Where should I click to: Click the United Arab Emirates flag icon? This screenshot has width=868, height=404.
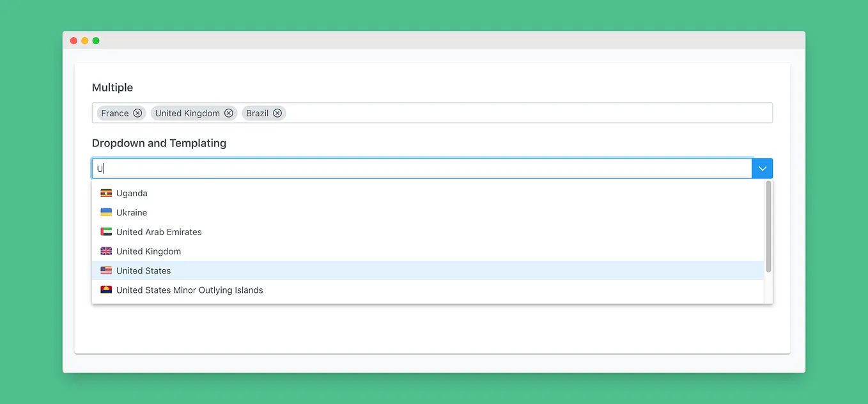106,231
